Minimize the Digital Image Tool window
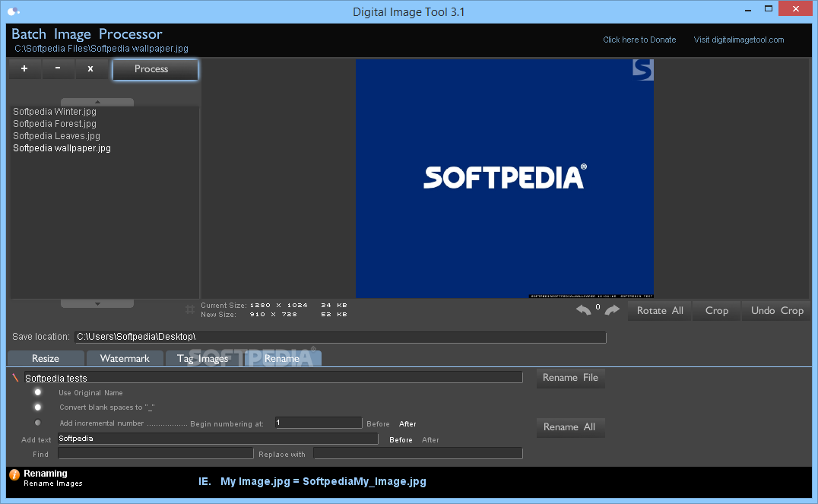 pos(748,9)
